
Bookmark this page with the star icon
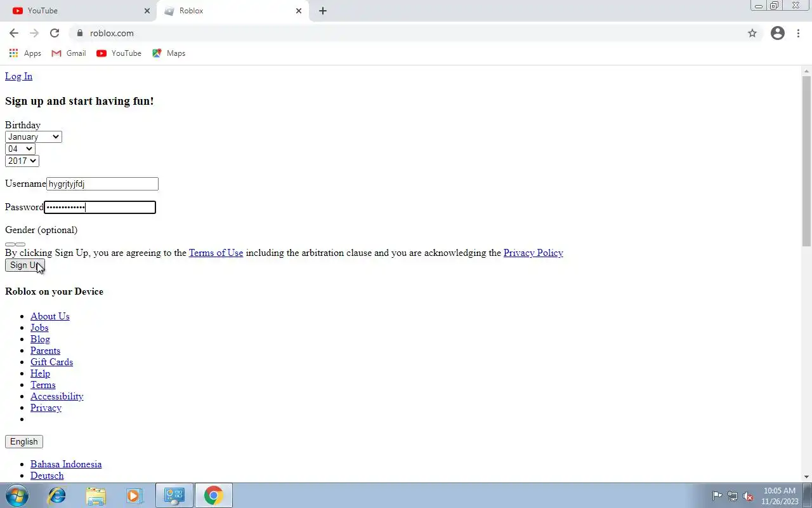(752, 33)
